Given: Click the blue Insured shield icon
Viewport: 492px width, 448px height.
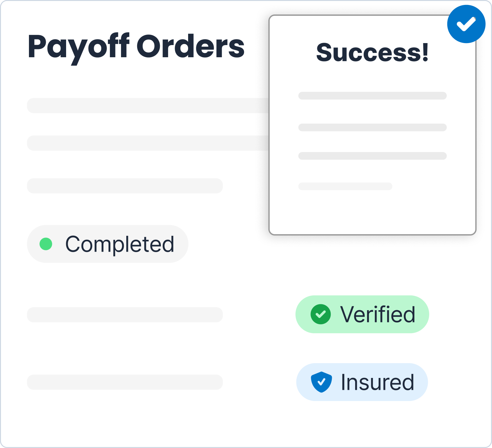Looking at the screenshot, I should pyautogui.click(x=321, y=382).
